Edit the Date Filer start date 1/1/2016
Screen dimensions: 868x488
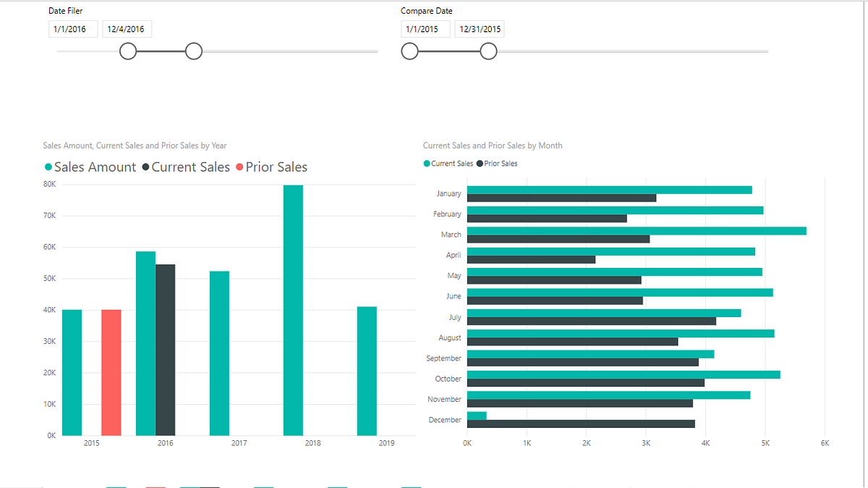(72, 29)
